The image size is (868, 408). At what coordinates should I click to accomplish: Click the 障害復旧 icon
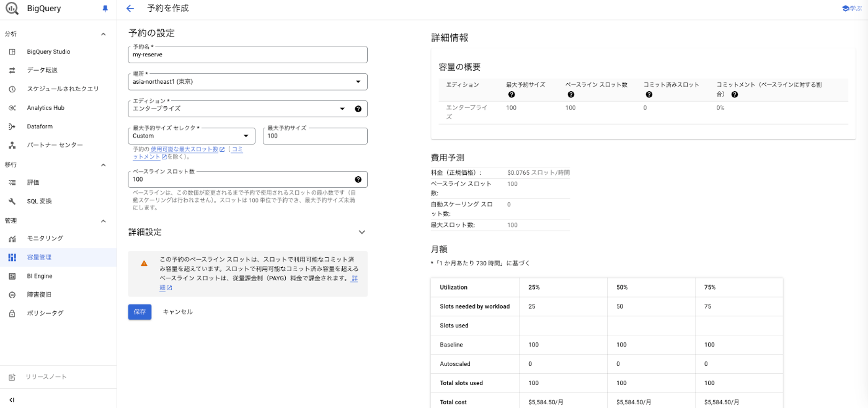point(12,295)
